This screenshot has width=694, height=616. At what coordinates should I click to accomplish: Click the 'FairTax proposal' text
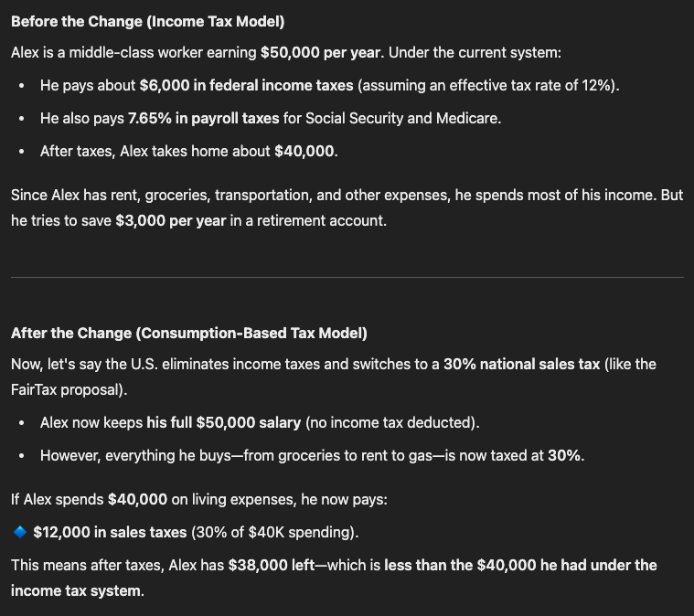click(x=67, y=390)
